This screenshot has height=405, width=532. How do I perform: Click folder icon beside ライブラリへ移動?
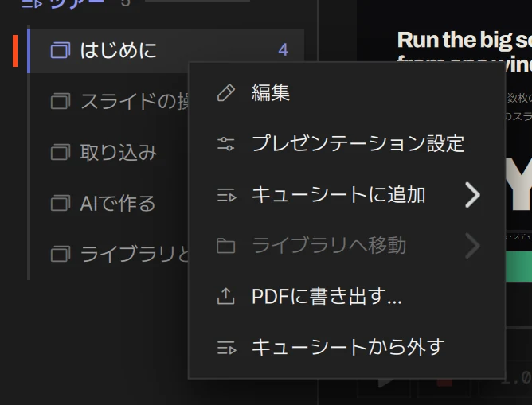(x=226, y=246)
